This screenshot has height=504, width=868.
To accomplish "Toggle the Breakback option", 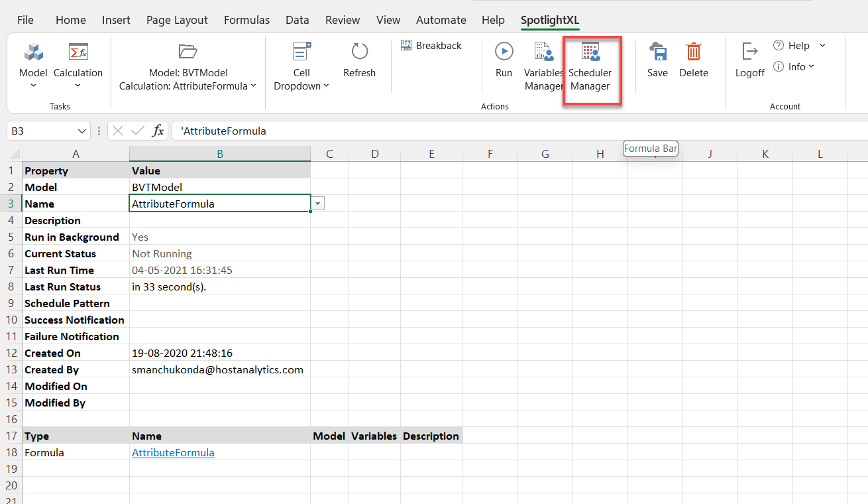I will pyautogui.click(x=431, y=46).
